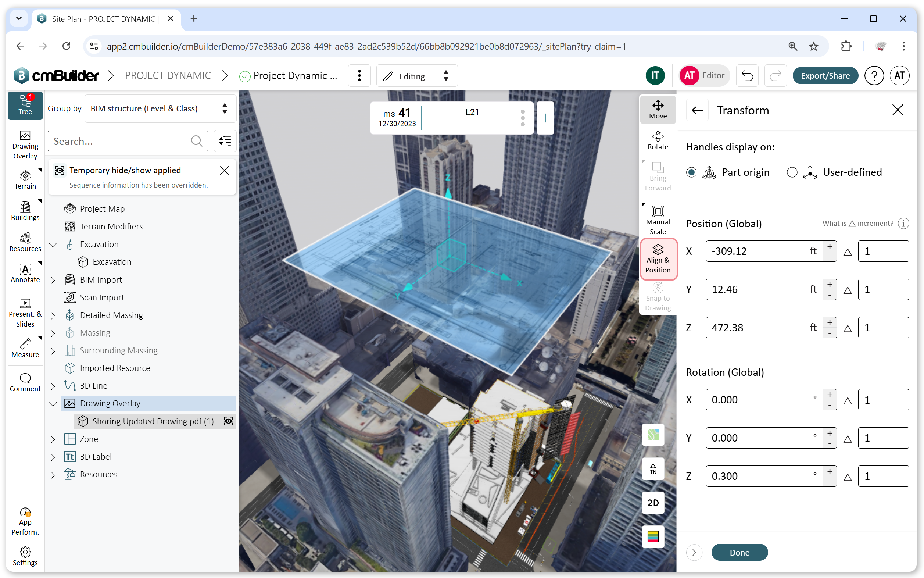Open the Resources sidebar tool
The height and width of the screenshot is (578, 924).
[x=25, y=242]
